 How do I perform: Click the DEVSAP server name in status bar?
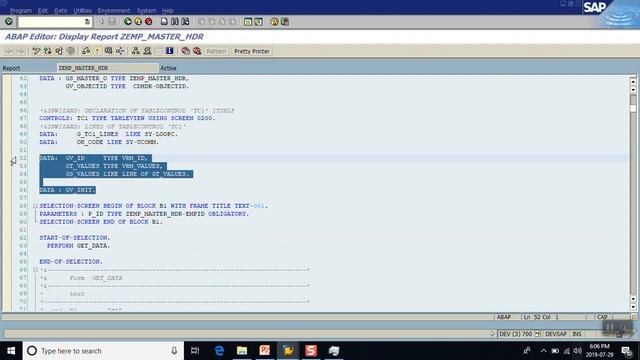pyautogui.click(x=556, y=334)
